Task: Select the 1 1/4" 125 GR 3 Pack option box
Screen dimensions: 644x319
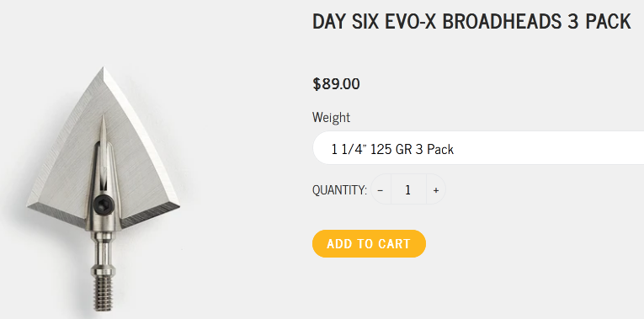Action: pos(478,148)
